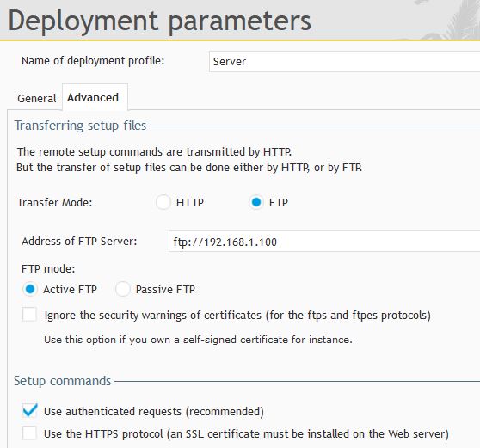Enable ignoring certificate security warnings
The height and width of the screenshot is (448, 480).
tap(30, 315)
